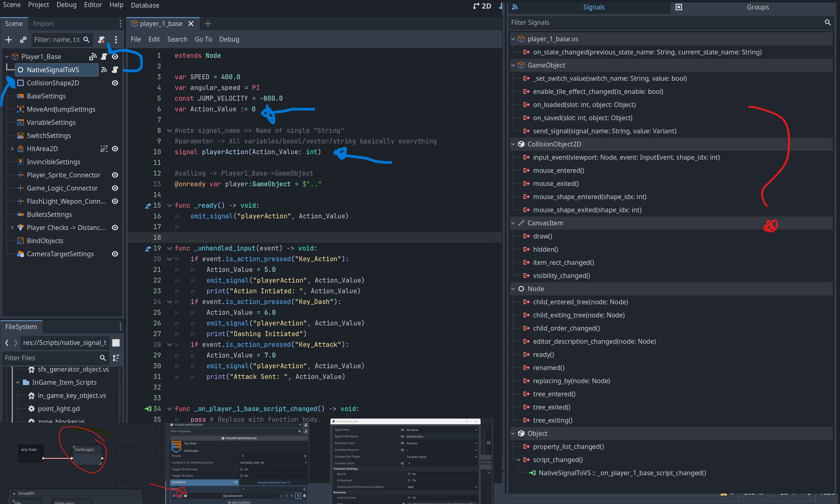Click signals icon on NativeSignalToVS row
Screen dimensions: 840x504
[104, 70]
